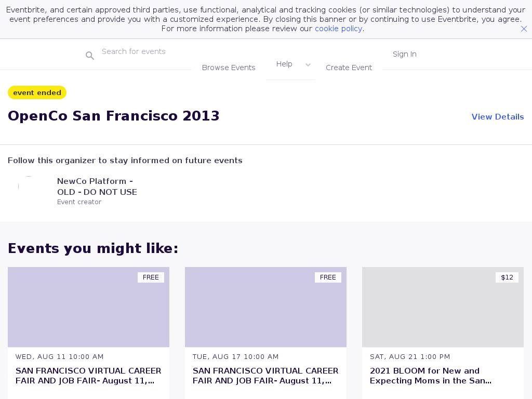Open the Help menu
532x399 pixels.
pos(284,64)
